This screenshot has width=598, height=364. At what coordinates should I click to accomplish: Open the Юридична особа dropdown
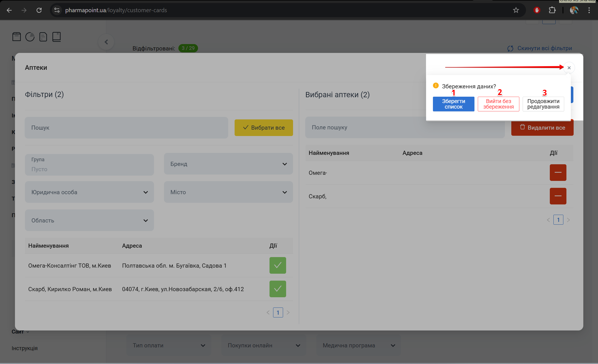(x=89, y=192)
